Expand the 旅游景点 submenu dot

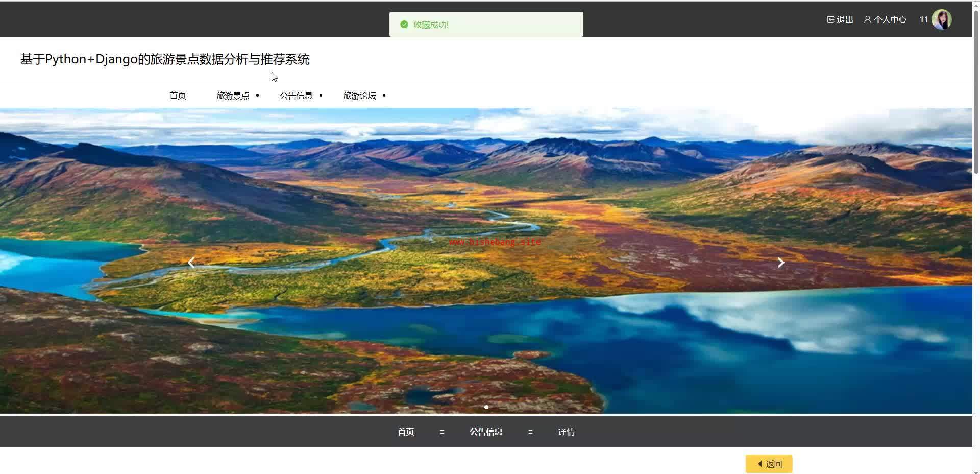257,96
